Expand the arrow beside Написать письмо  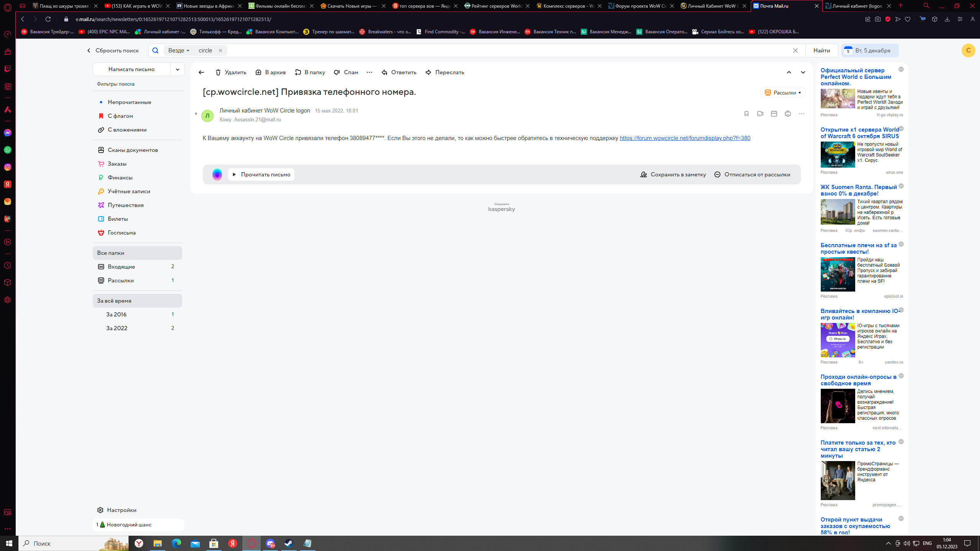coord(177,69)
